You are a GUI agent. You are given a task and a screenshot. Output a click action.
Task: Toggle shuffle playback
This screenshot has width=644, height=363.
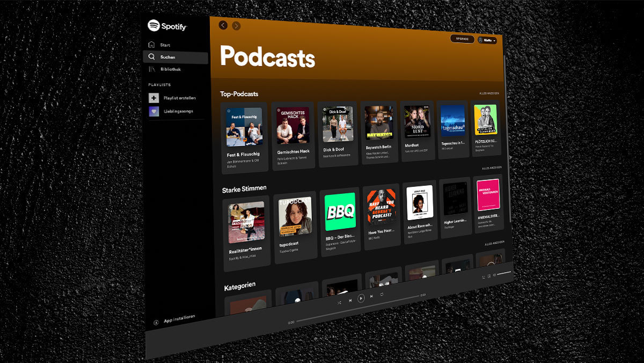click(x=339, y=302)
